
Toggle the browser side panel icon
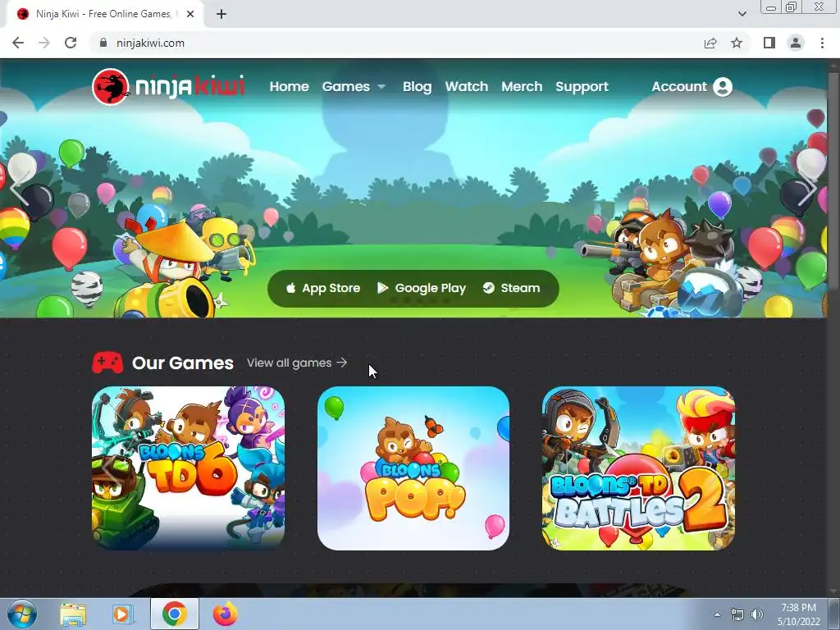(769, 43)
